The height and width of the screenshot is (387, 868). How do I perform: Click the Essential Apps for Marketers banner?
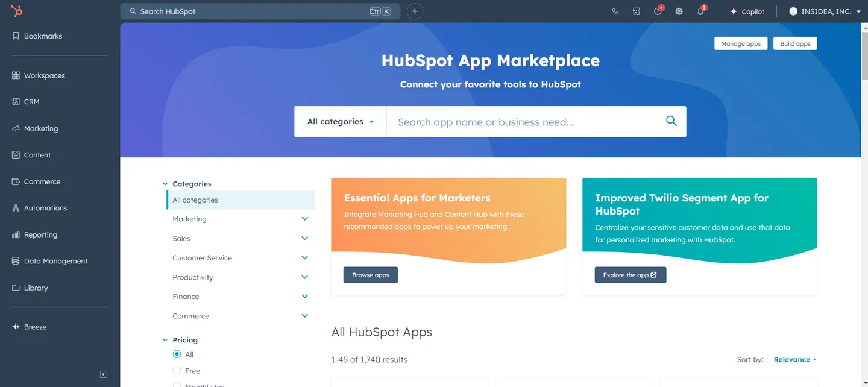pos(448,221)
